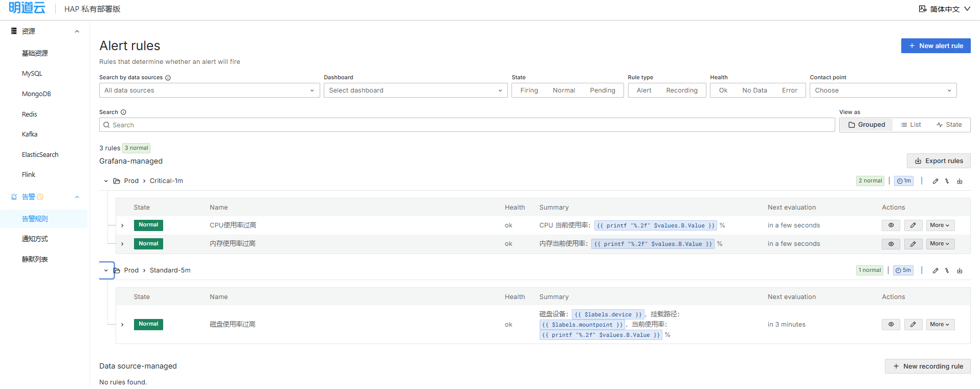This screenshot has width=980, height=389.
Task: Select the Firing state filter
Action: click(529, 90)
